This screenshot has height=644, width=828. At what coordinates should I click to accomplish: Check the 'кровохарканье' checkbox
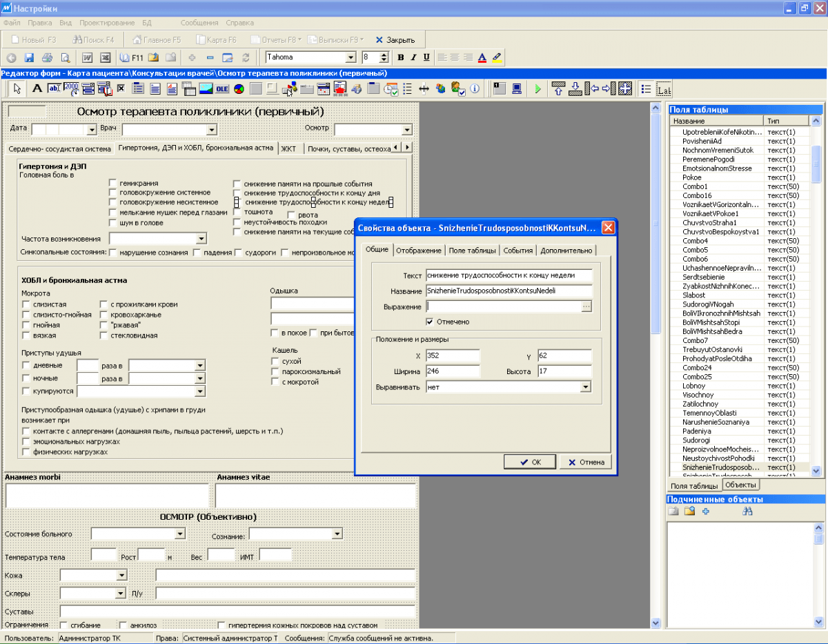(x=103, y=315)
